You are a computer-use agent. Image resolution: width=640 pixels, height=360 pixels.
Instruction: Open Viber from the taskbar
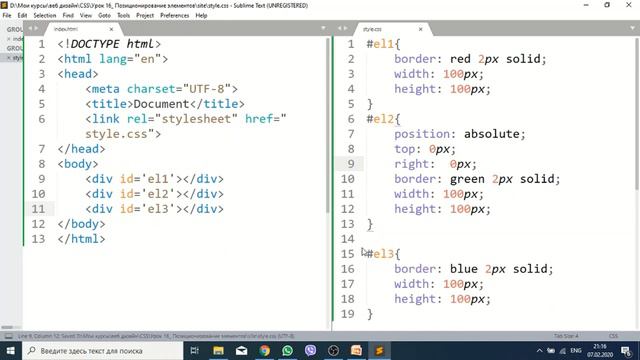tap(310, 351)
